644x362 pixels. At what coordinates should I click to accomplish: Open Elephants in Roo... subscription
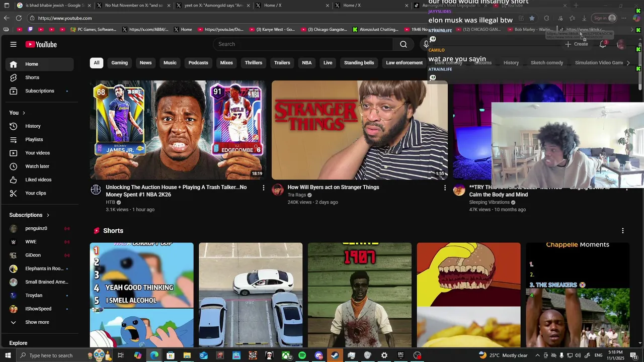40,268
